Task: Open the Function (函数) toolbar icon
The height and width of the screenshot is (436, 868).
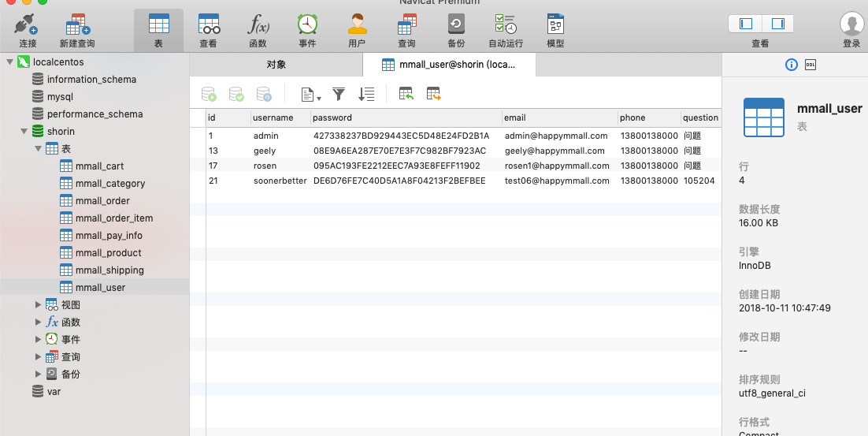Action: (258, 31)
